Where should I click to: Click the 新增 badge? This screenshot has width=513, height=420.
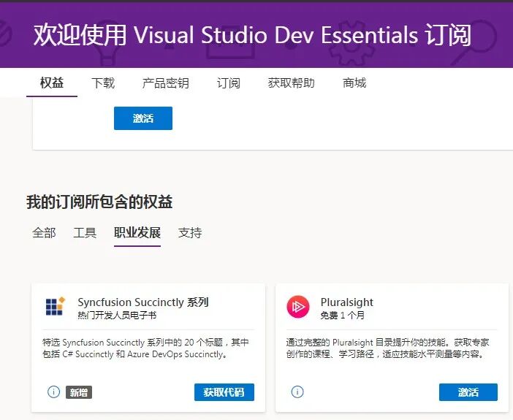79,392
